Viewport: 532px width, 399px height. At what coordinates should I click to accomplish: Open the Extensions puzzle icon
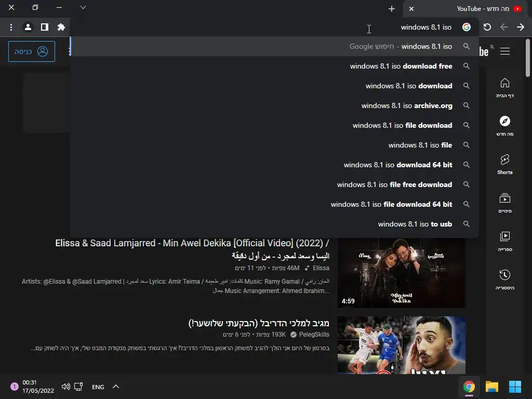click(61, 27)
